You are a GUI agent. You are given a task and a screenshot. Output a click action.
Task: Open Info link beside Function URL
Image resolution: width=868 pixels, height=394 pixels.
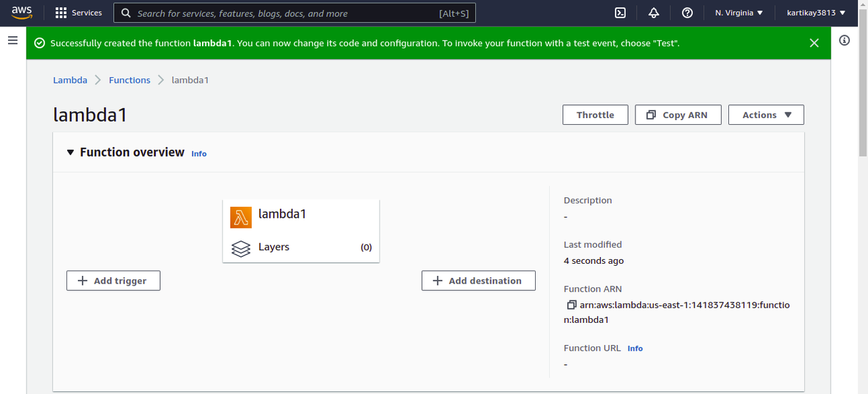[635, 349]
